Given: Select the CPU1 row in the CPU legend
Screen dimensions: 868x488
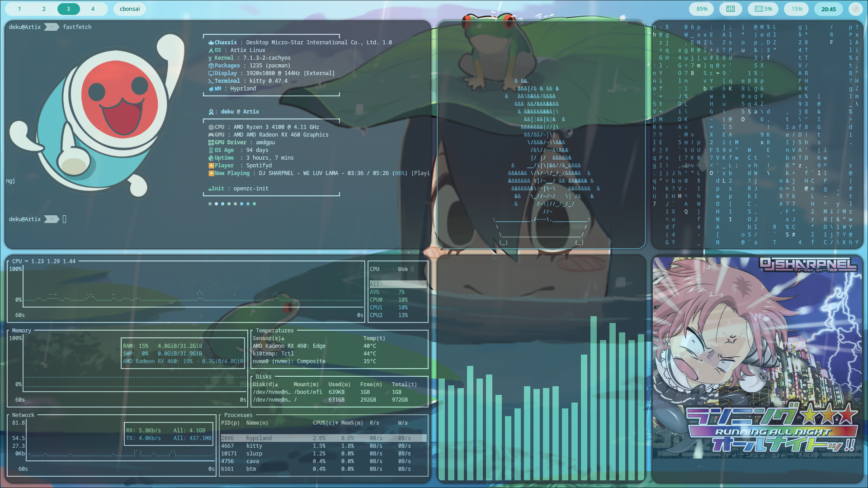Looking at the screenshot, I should tap(398, 308).
